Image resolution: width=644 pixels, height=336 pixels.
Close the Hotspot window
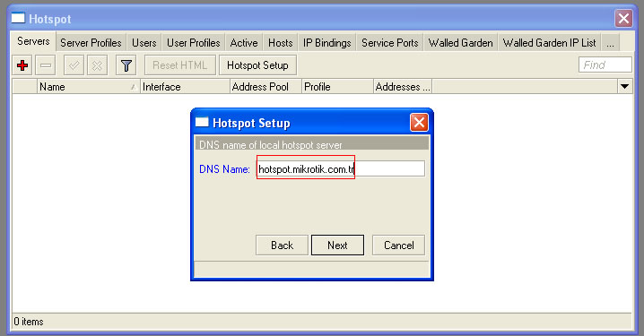click(x=623, y=19)
